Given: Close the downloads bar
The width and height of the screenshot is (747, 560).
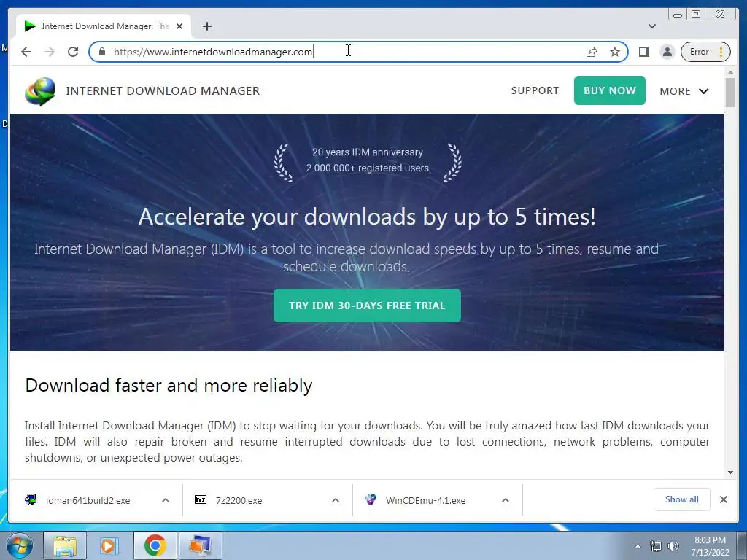Looking at the screenshot, I should [x=723, y=499].
